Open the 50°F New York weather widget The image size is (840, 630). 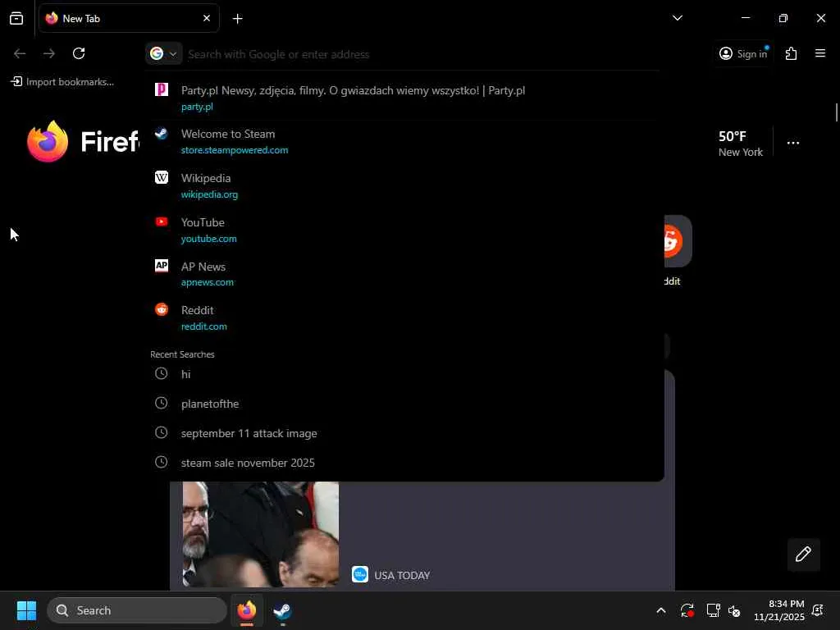(x=741, y=144)
